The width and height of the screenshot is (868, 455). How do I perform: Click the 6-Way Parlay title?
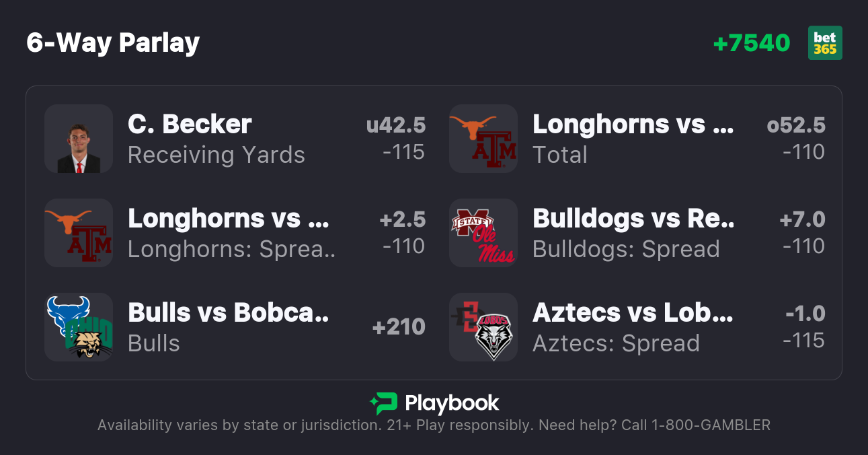click(x=113, y=43)
